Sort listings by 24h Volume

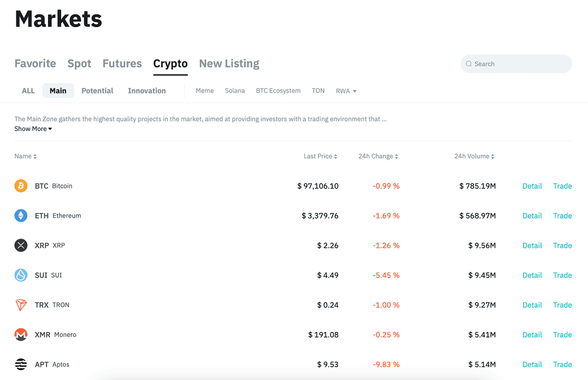click(474, 156)
